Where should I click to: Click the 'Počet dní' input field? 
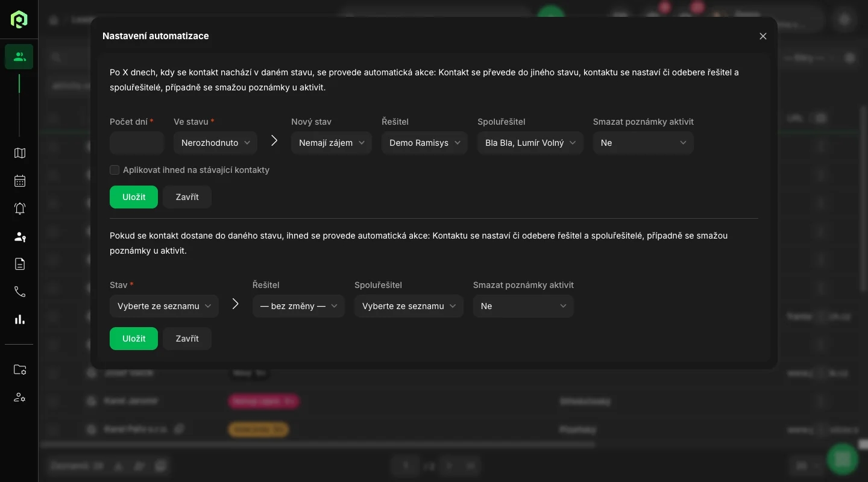tap(137, 143)
